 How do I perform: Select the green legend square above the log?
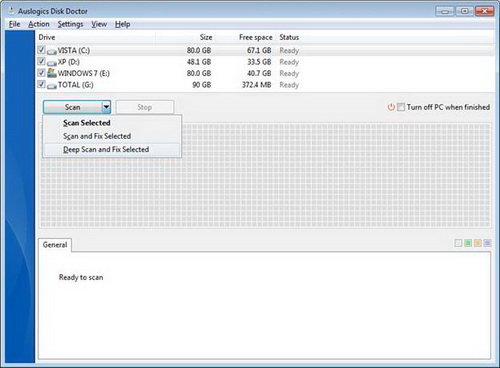point(468,243)
